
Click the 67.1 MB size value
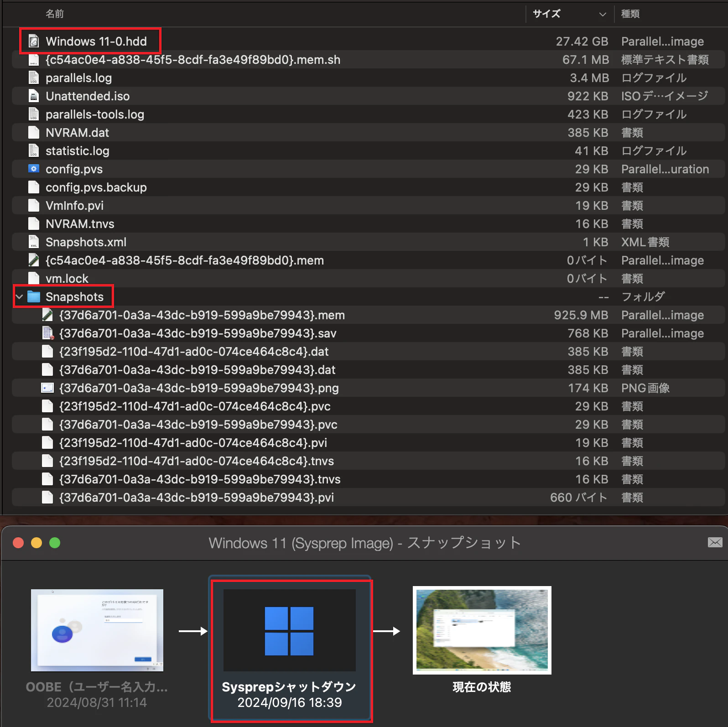586,60
